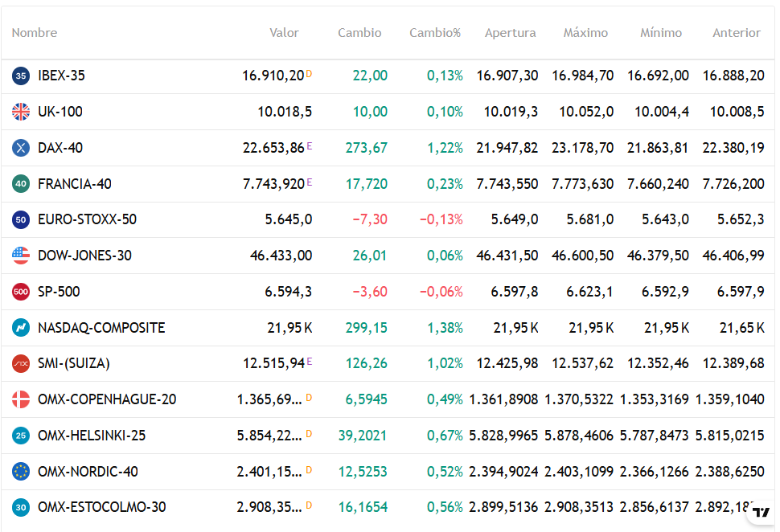Click the Apertura column header
Screen dimensions: 780x532
tap(510, 33)
